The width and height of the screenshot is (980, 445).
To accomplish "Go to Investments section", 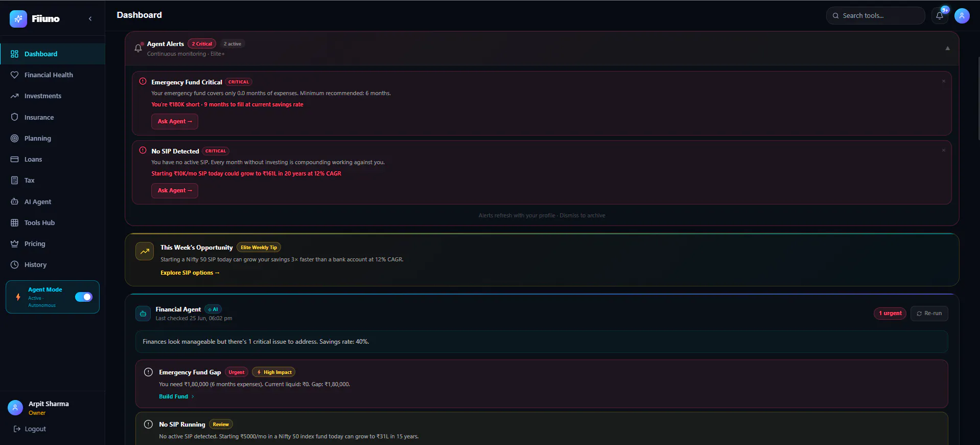I will (x=53, y=96).
